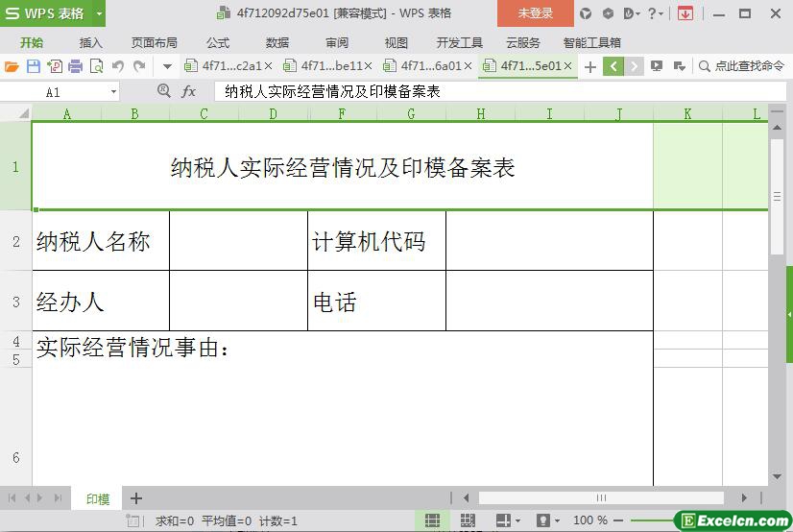Click the Open folder icon in the toolbar
This screenshot has height=532, width=793.
pyautogui.click(x=12, y=66)
